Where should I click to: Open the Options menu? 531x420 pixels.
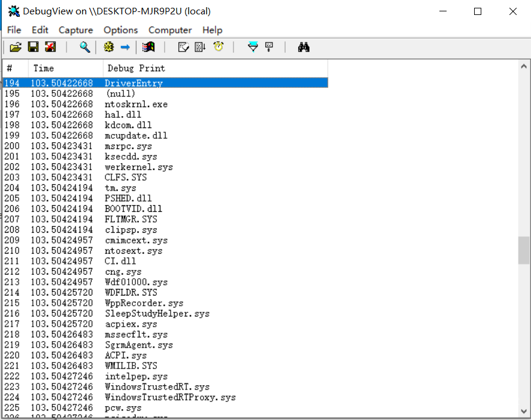pos(120,30)
